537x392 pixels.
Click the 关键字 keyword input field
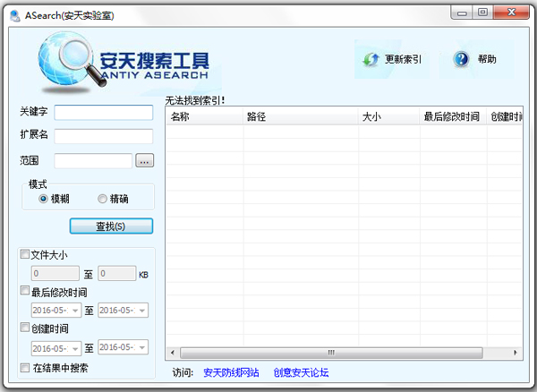tap(104, 113)
